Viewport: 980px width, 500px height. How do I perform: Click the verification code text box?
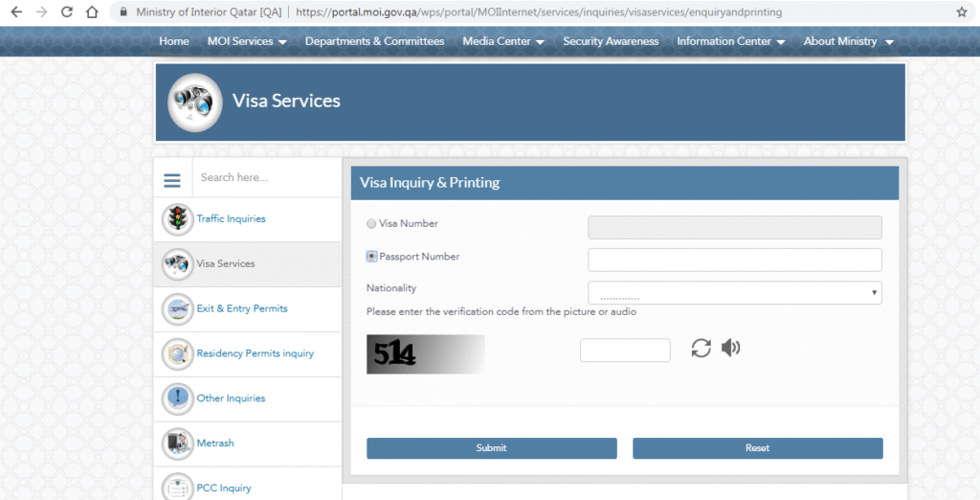pyautogui.click(x=625, y=351)
